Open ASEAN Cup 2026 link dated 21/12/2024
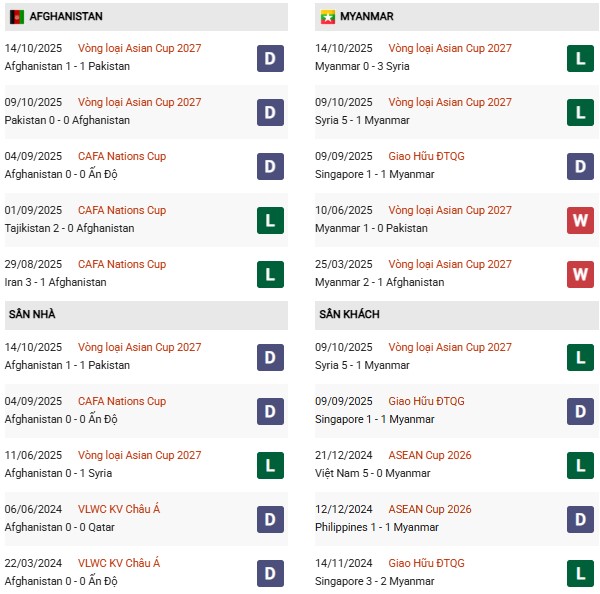The width and height of the screenshot is (600, 594). coord(430,456)
